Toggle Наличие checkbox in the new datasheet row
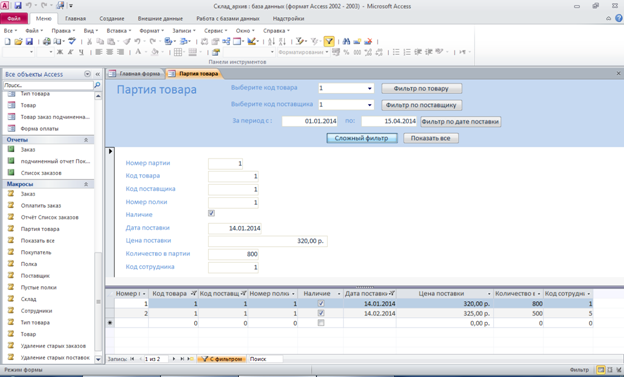The height and width of the screenshot is (377, 624). (321, 323)
